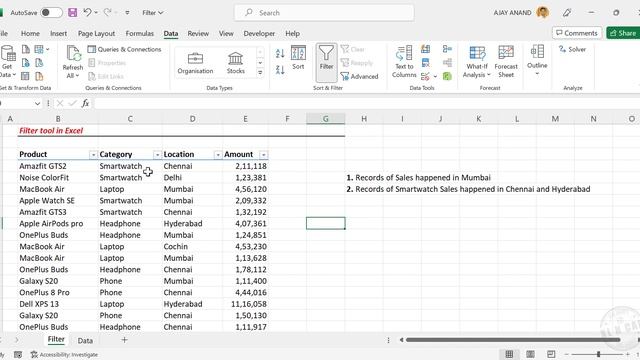Select the Organisation data type
Image resolution: width=640 pixels, height=360 pixels.
tap(195, 63)
